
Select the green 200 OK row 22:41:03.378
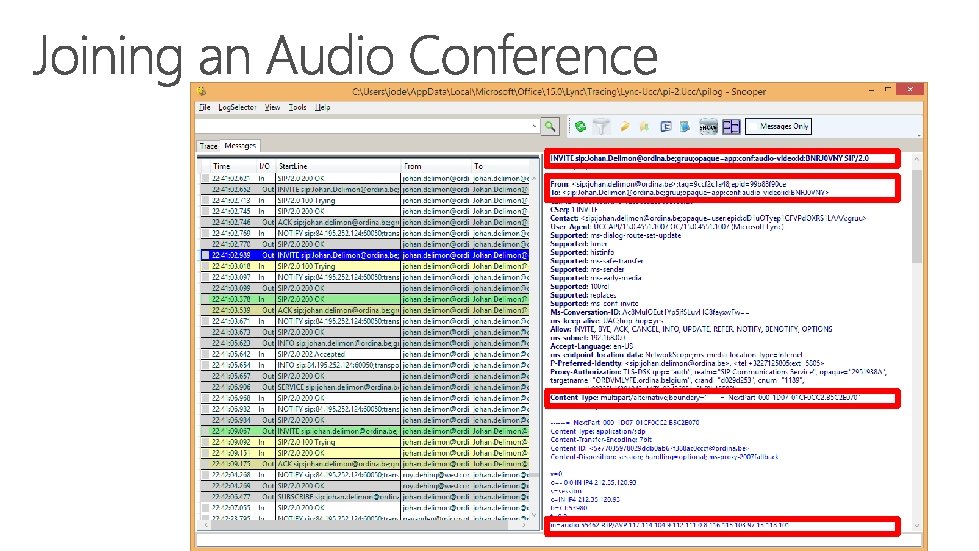(x=364, y=299)
